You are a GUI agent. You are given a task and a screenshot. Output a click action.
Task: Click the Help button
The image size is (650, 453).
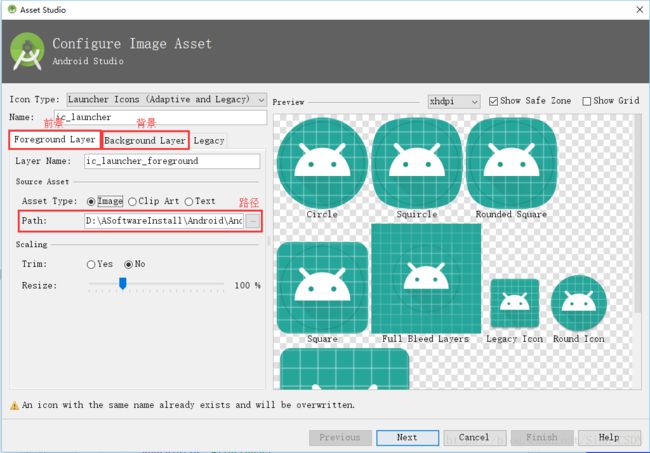[x=609, y=438]
